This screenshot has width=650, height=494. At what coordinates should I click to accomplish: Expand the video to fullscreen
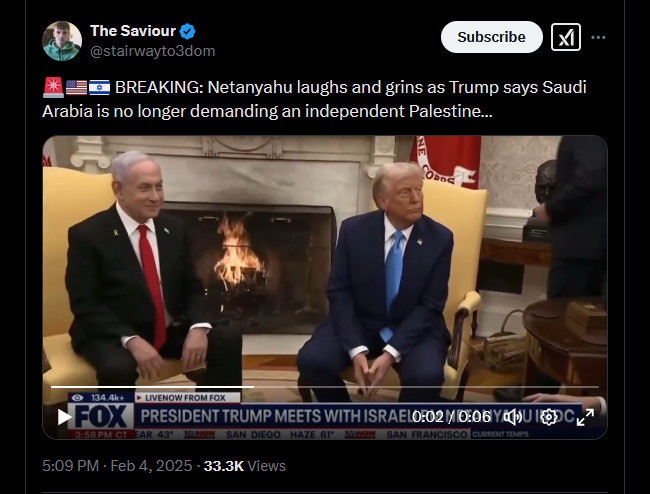point(585,417)
